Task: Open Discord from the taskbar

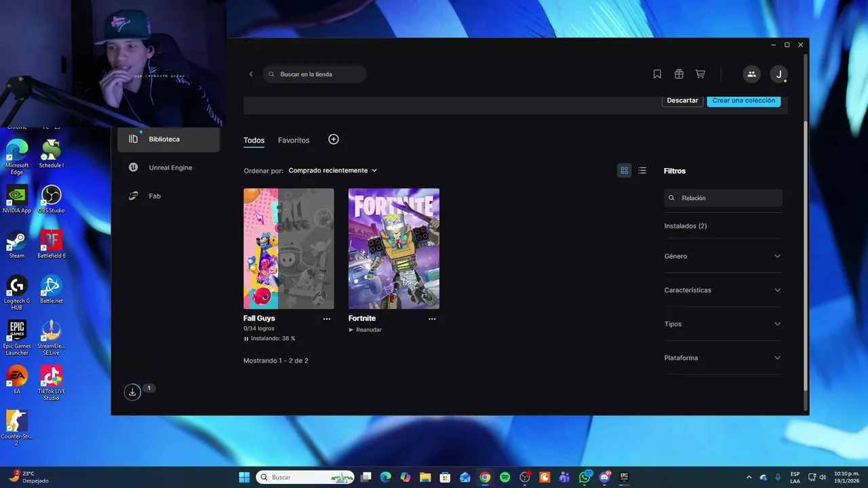Action: 604,477
